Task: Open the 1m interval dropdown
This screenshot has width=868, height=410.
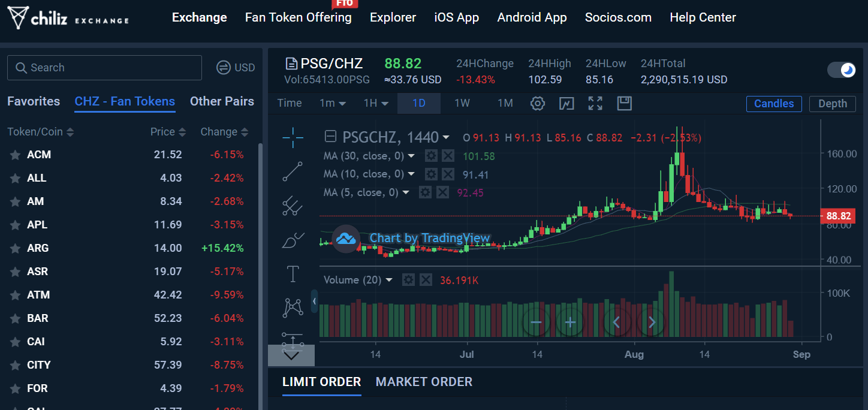Action: (333, 103)
